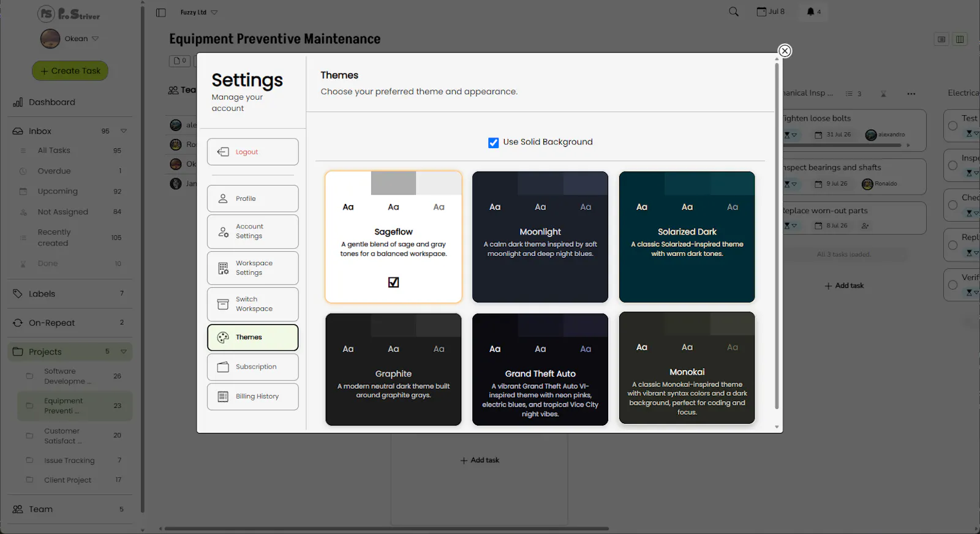980x534 pixels.
Task: Add task in the middle column
Action: click(480, 461)
